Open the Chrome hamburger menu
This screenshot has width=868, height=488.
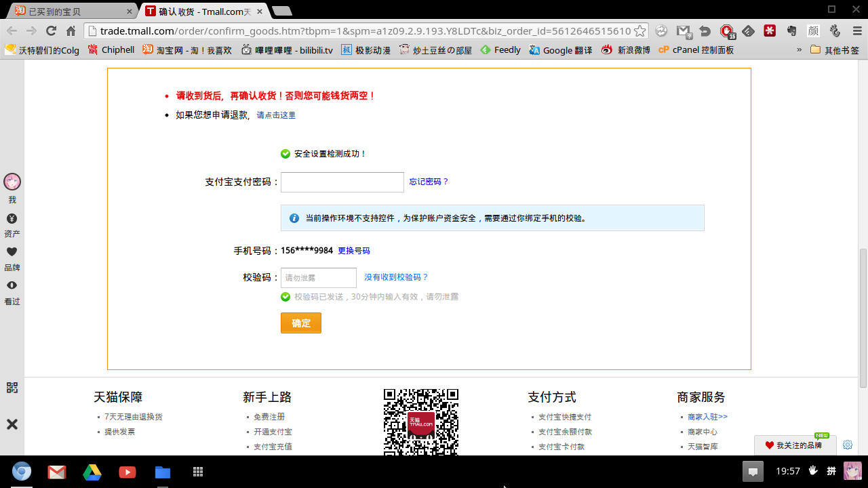[856, 31]
